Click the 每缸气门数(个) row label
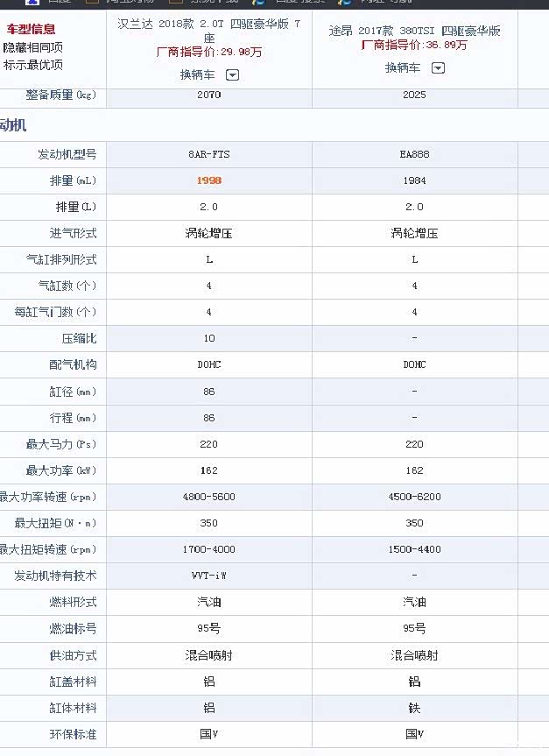Screen dimensions: 549x756 55,312
